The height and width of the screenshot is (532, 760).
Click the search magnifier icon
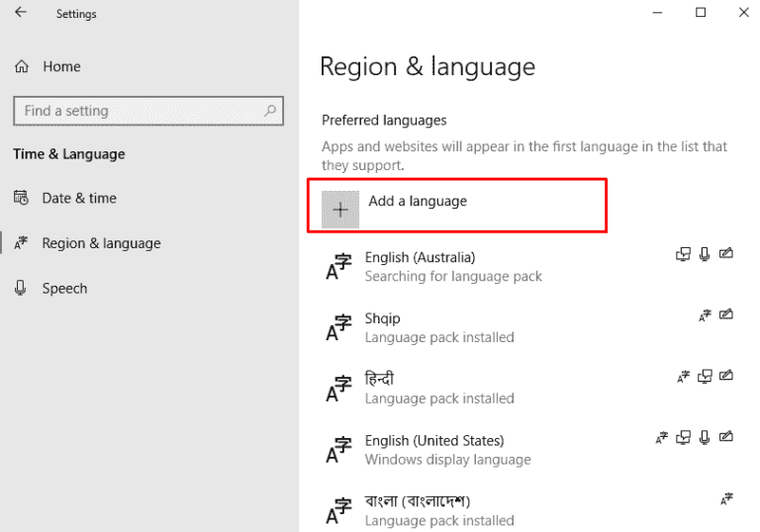[269, 111]
